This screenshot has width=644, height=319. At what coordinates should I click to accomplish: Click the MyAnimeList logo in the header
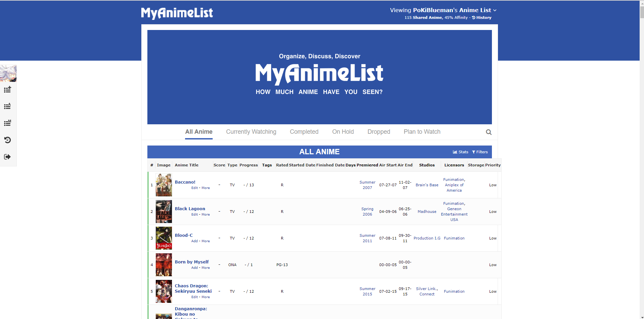(177, 13)
